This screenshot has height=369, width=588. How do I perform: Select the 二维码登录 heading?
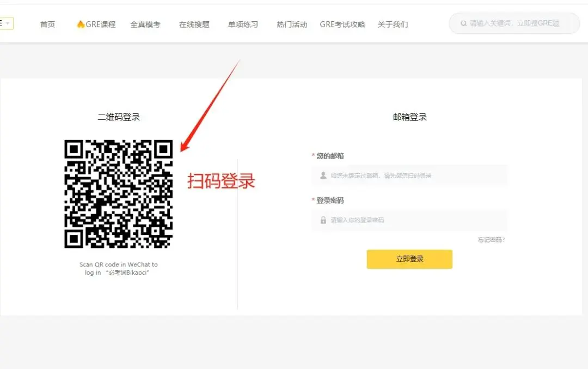(119, 117)
